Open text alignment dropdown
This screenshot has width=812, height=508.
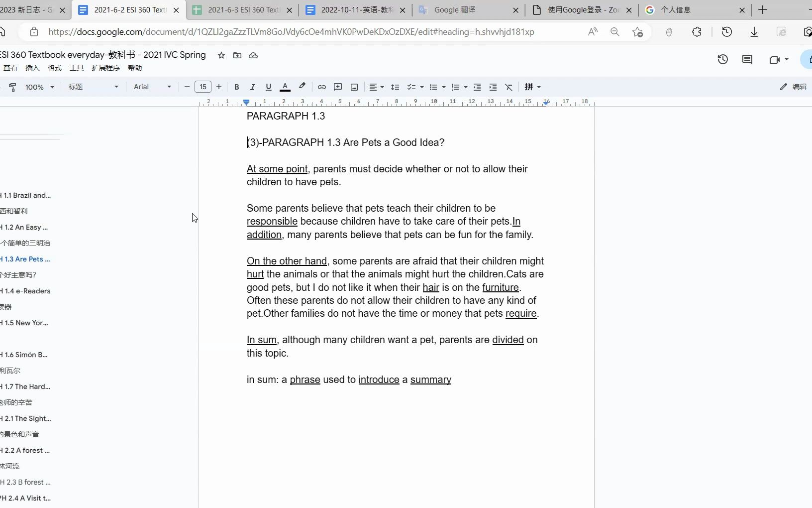[x=377, y=87]
